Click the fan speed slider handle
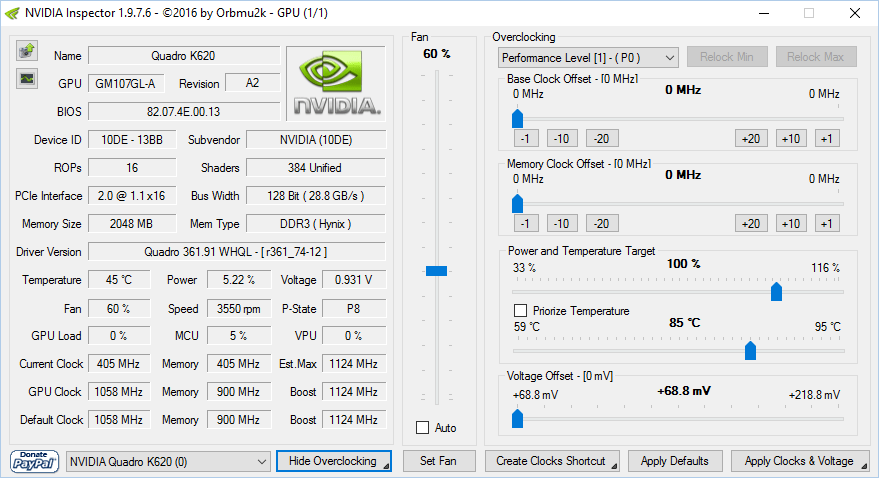This screenshot has height=478, width=879. coord(437,270)
